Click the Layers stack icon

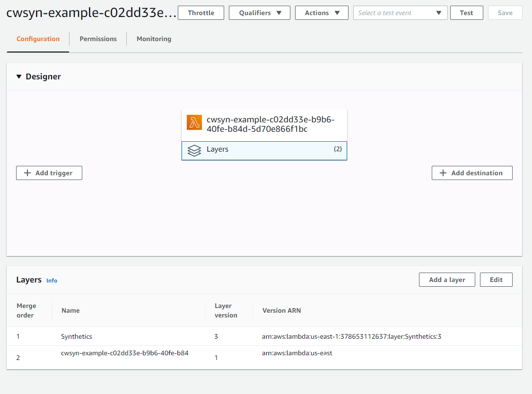[194, 151]
